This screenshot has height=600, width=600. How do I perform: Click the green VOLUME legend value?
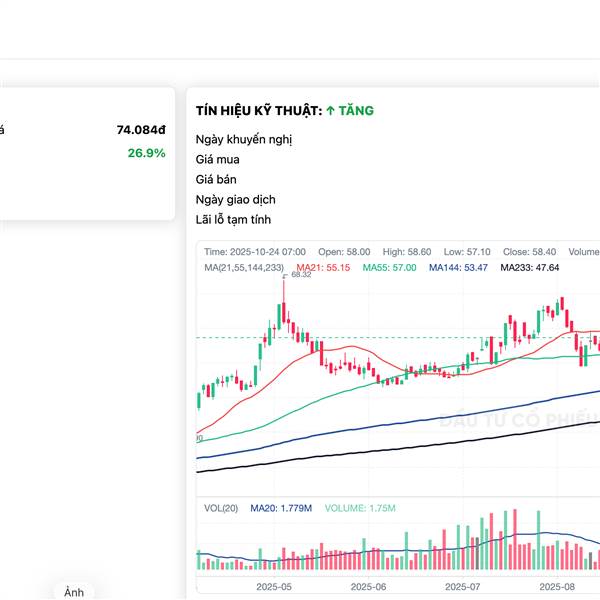(x=360, y=509)
